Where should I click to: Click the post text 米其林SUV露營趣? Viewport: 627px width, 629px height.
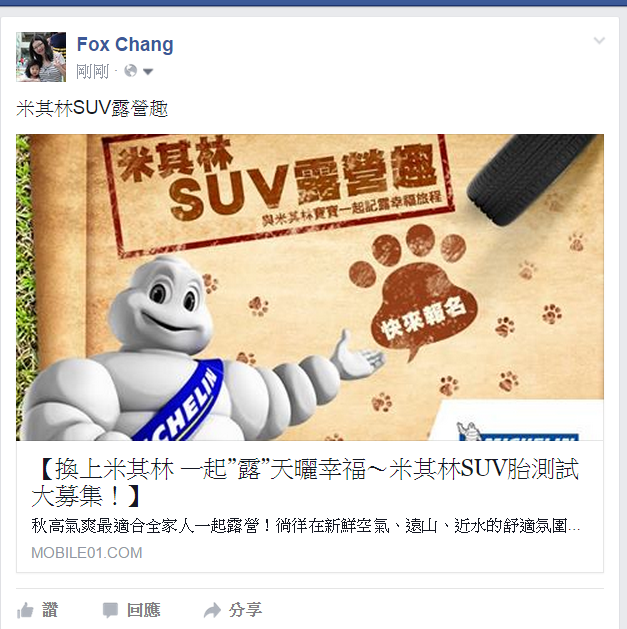(92, 108)
